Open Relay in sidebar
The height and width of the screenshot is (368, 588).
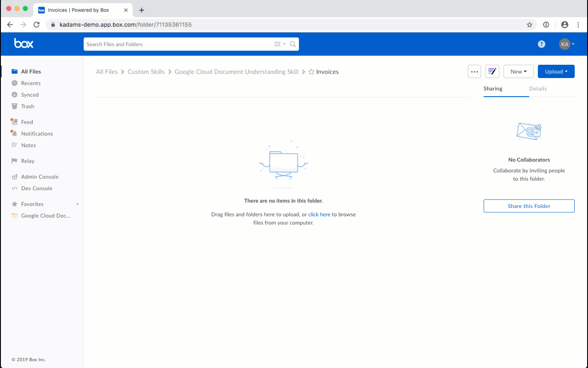coord(27,161)
